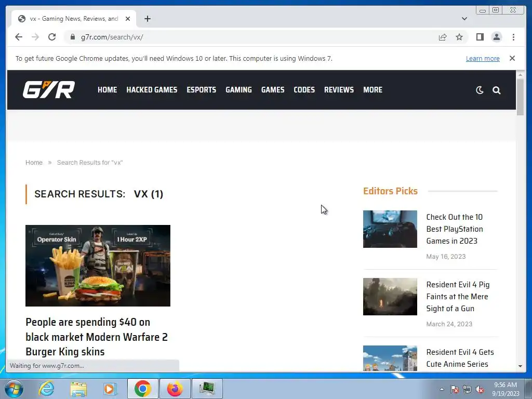The height and width of the screenshot is (399, 532).
Task: Open GAMES menu item
Action: [273, 90]
